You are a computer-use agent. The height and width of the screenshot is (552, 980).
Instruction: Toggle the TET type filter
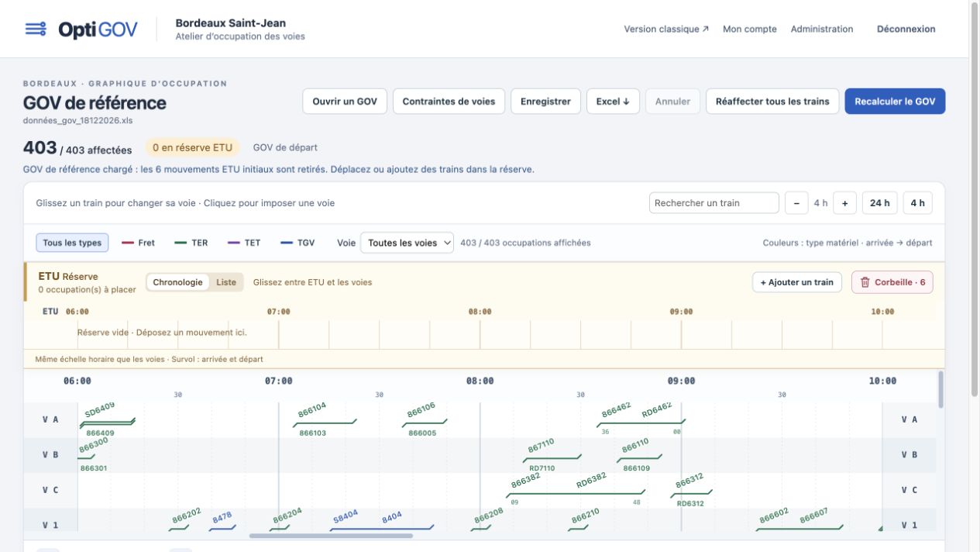pyautogui.click(x=244, y=243)
